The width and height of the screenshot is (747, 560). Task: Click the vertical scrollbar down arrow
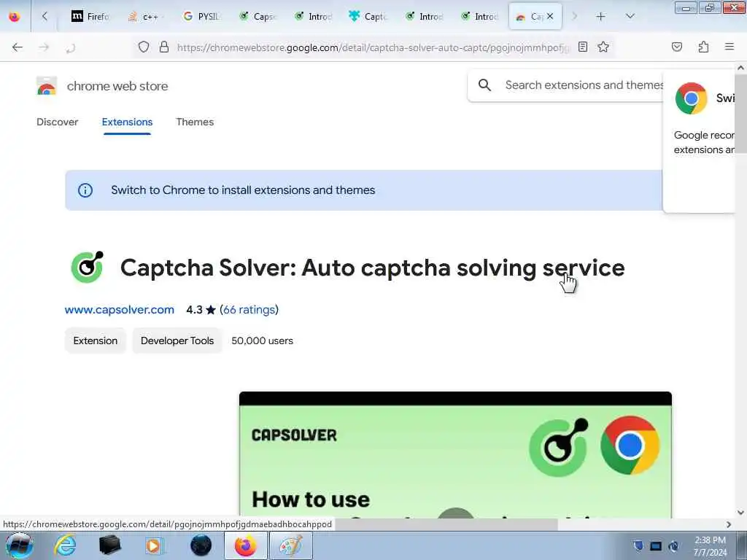[741, 513]
